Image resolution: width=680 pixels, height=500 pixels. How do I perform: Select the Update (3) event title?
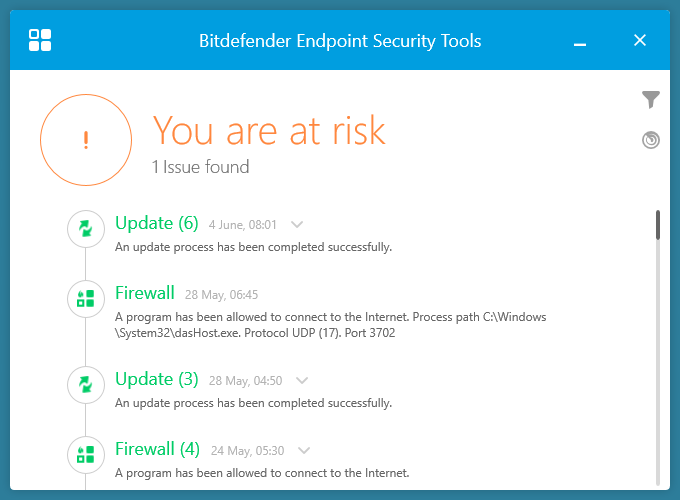(157, 379)
